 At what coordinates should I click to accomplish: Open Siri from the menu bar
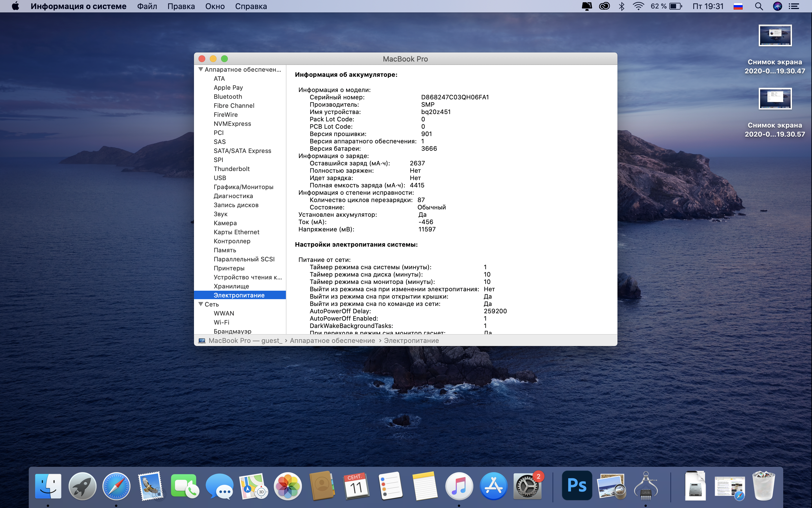click(777, 6)
